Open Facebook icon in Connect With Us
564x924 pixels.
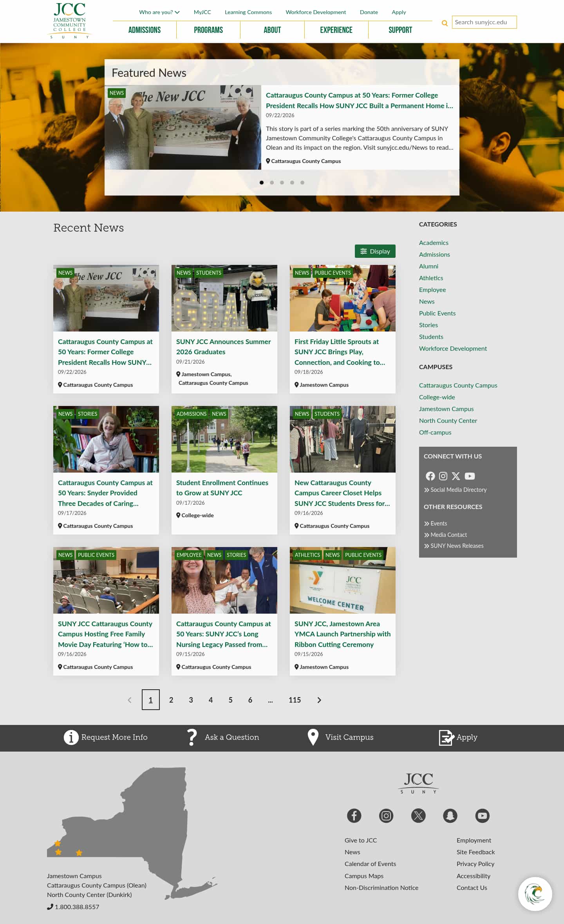tap(430, 476)
